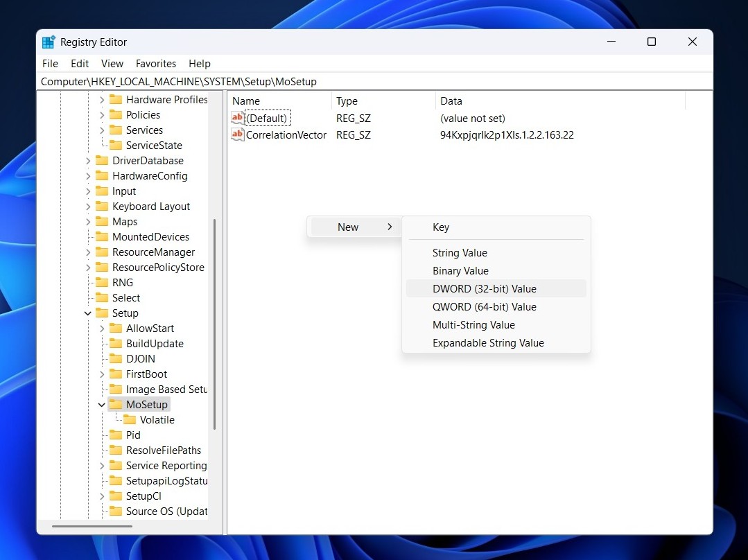The image size is (748, 560).
Task: Click the DJOIN folder icon
Action: click(115, 358)
